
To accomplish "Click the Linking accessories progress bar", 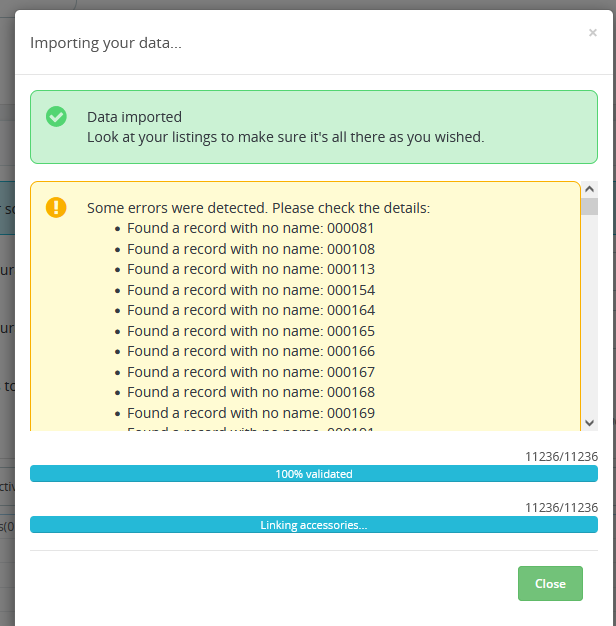I will point(314,525).
